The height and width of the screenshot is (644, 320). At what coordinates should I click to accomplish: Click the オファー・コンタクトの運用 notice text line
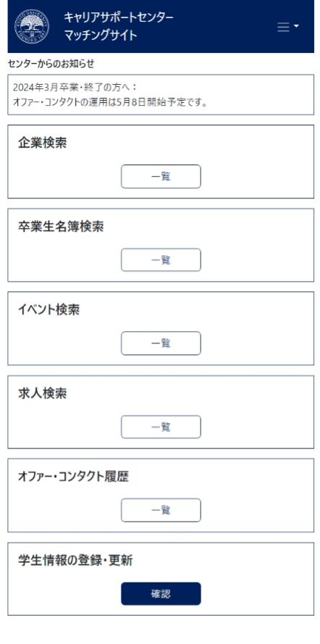click(110, 102)
